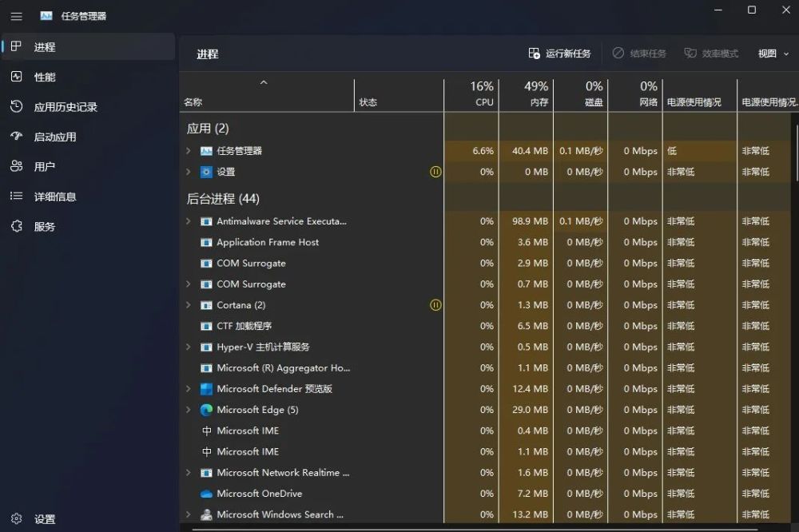Expand the 任务管理器 process group
This screenshot has width=799, height=532.
click(x=188, y=151)
